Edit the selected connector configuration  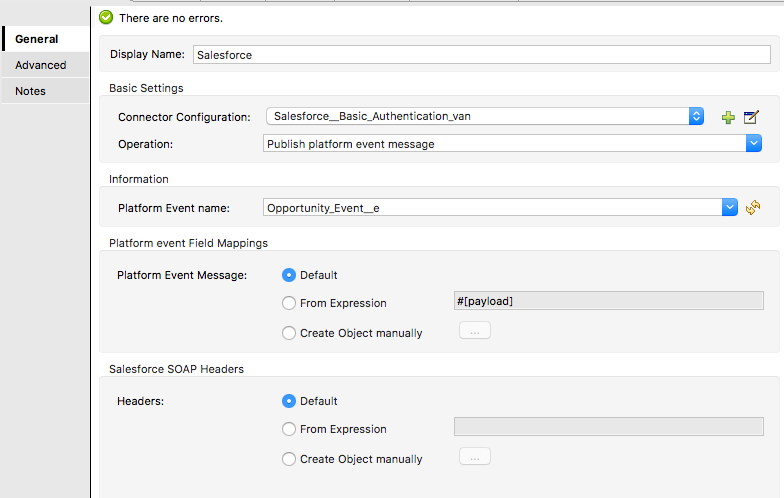click(751, 117)
